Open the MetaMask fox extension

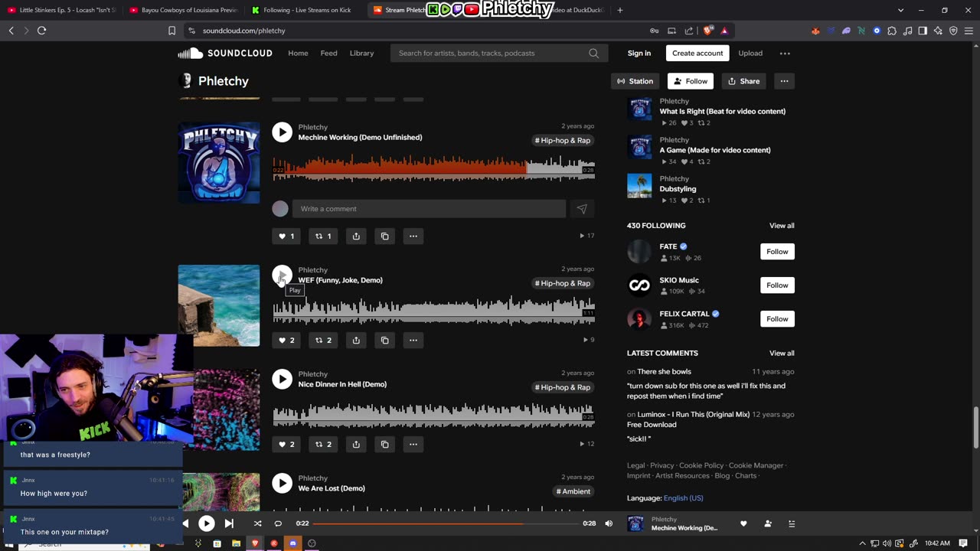(815, 31)
